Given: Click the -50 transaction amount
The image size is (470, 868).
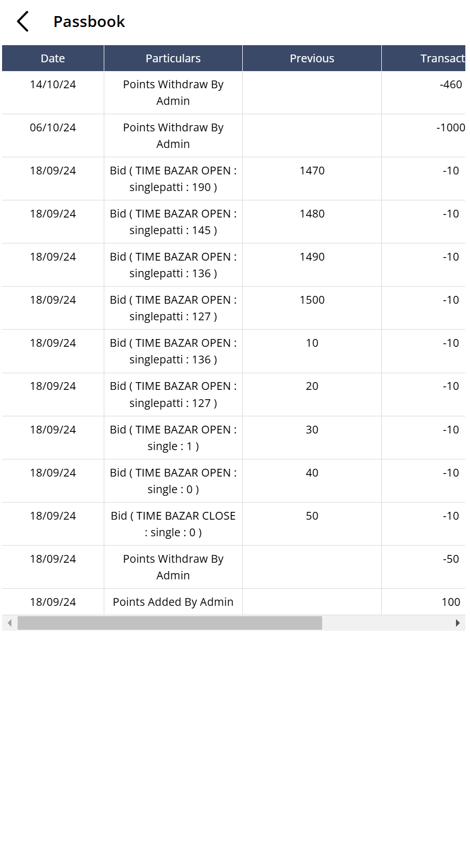Looking at the screenshot, I should pos(450,559).
